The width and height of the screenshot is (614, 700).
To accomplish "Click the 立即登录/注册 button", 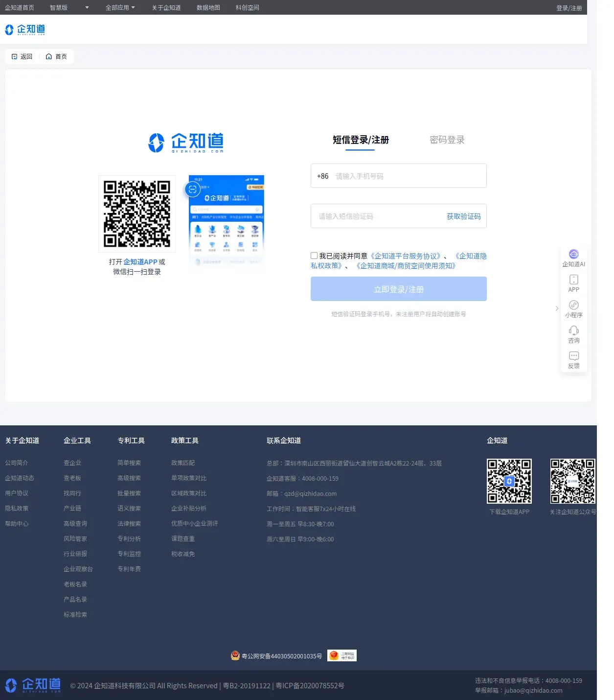I will coord(399,289).
